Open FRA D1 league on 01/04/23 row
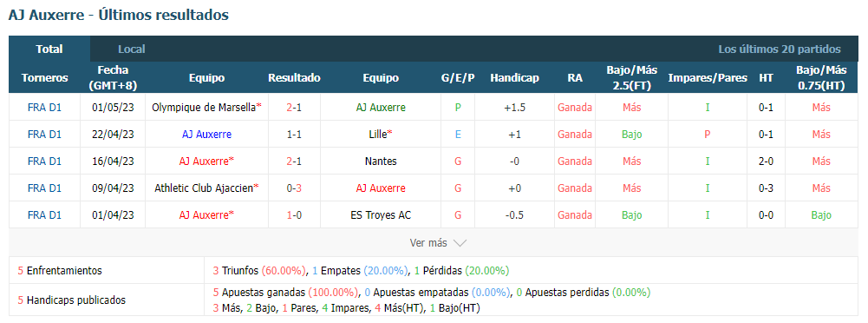The width and height of the screenshot is (868, 323). tap(44, 215)
